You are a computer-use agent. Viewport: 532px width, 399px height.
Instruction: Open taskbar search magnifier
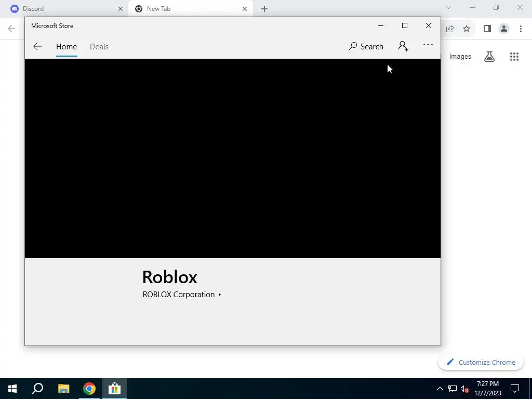click(x=37, y=389)
